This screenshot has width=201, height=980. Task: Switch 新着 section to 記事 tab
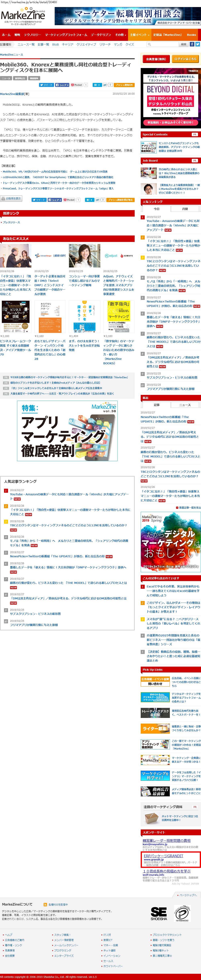[157, 405]
